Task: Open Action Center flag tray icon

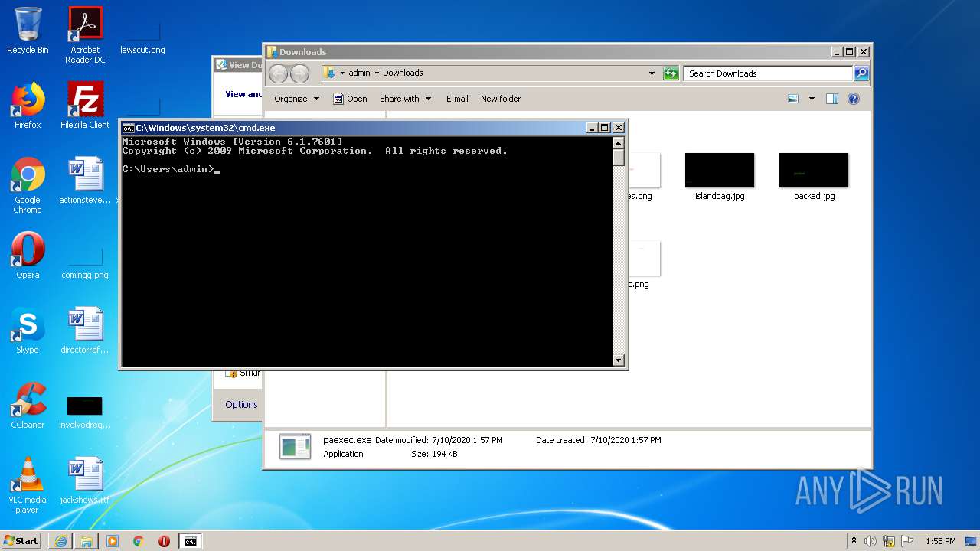Action: (x=907, y=541)
